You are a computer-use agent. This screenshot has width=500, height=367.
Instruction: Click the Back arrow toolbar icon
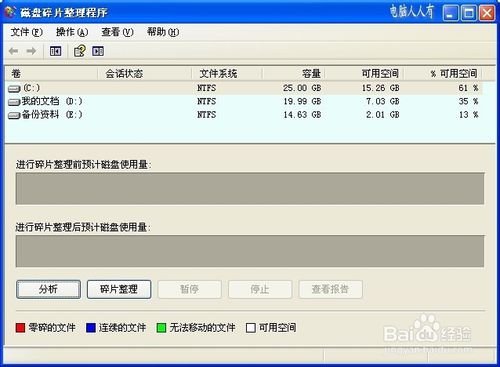(13, 51)
